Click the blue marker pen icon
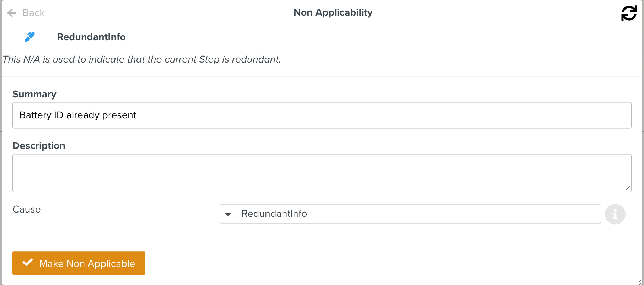 (29, 37)
